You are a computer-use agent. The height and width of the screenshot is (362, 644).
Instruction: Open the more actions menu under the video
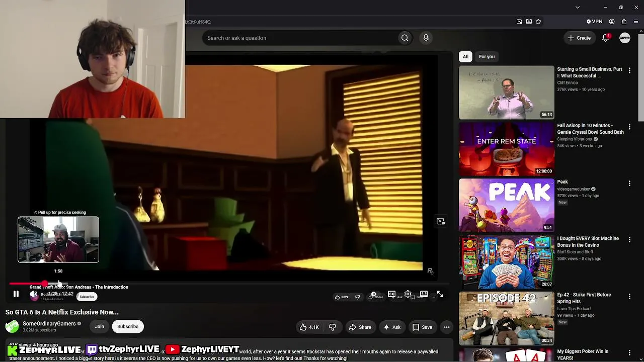pyautogui.click(x=446, y=327)
